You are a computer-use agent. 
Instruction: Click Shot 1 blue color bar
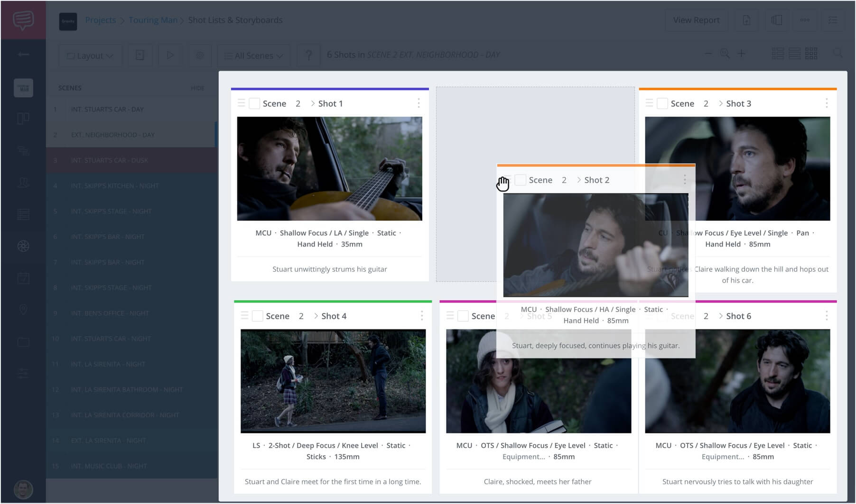(x=330, y=89)
